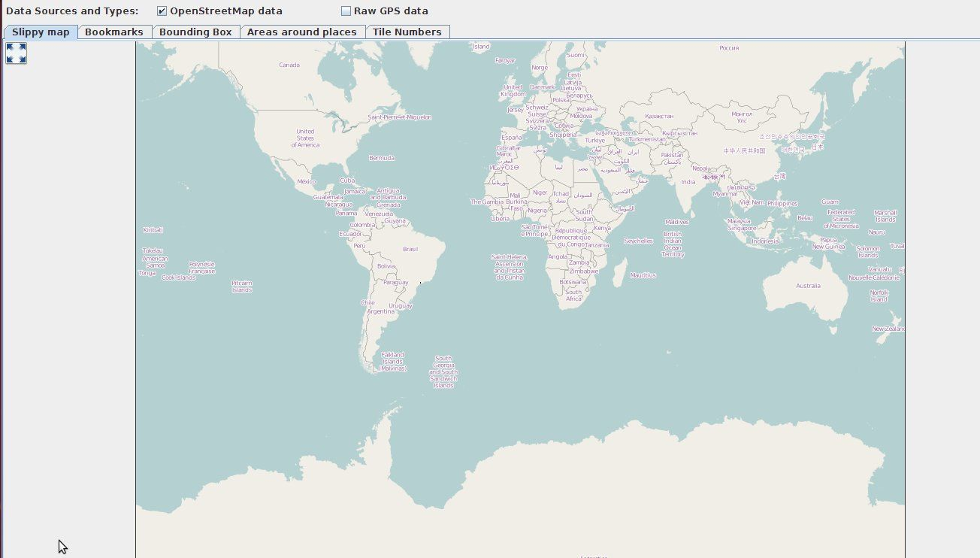Click the Bermuda label on the map
Viewport: 980px width, 558px height.
382,158
